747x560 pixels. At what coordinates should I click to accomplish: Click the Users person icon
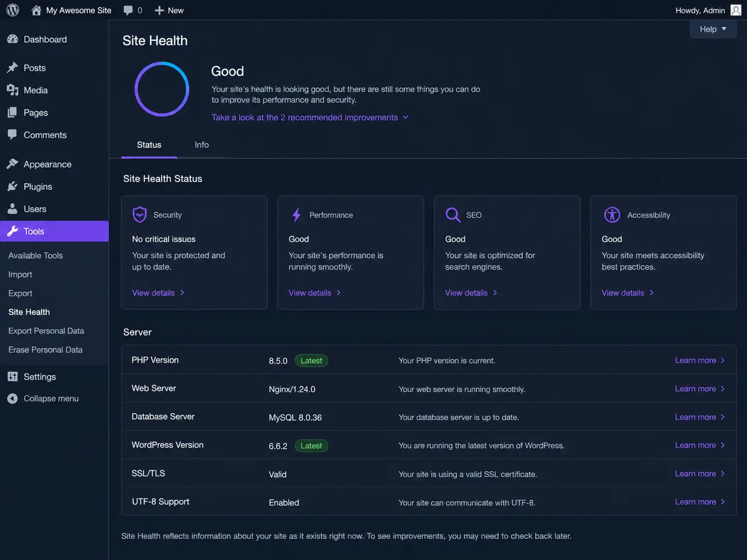[x=13, y=209]
